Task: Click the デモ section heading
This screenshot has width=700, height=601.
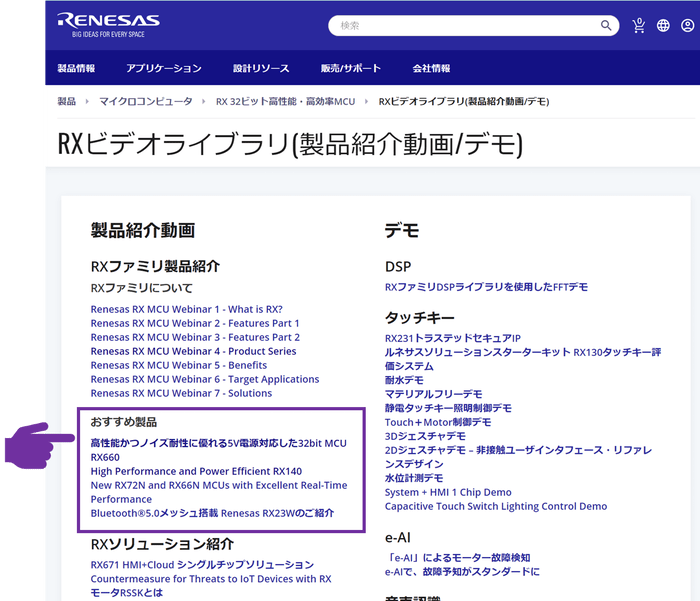Action: pos(402,230)
